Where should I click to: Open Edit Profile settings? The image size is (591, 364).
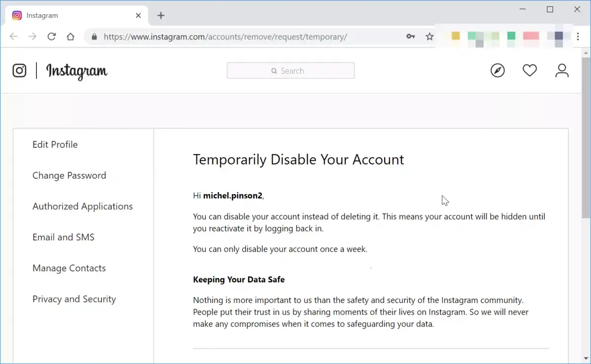tap(55, 144)
